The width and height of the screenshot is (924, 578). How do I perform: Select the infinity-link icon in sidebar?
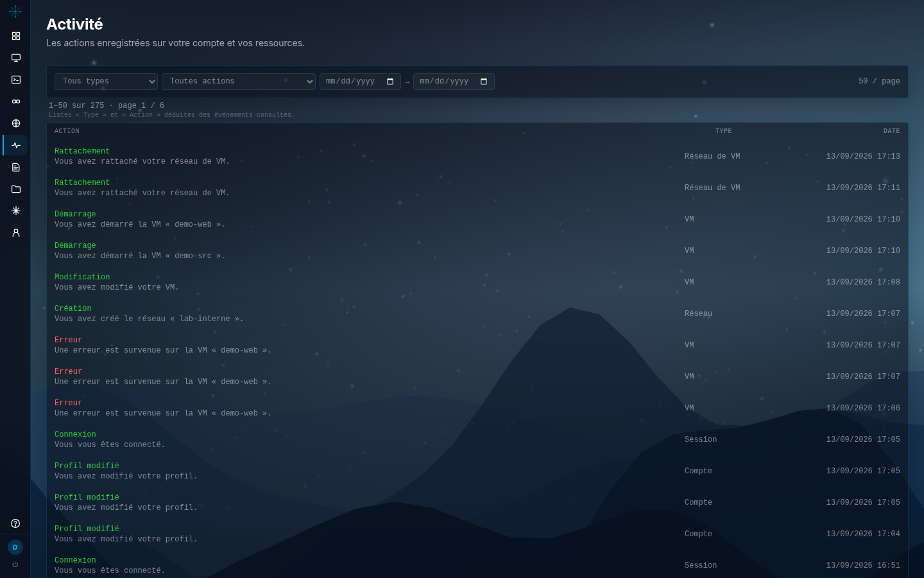16,101
